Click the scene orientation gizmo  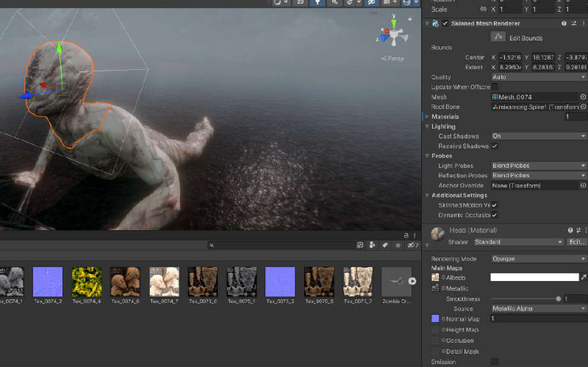[395, 35]
